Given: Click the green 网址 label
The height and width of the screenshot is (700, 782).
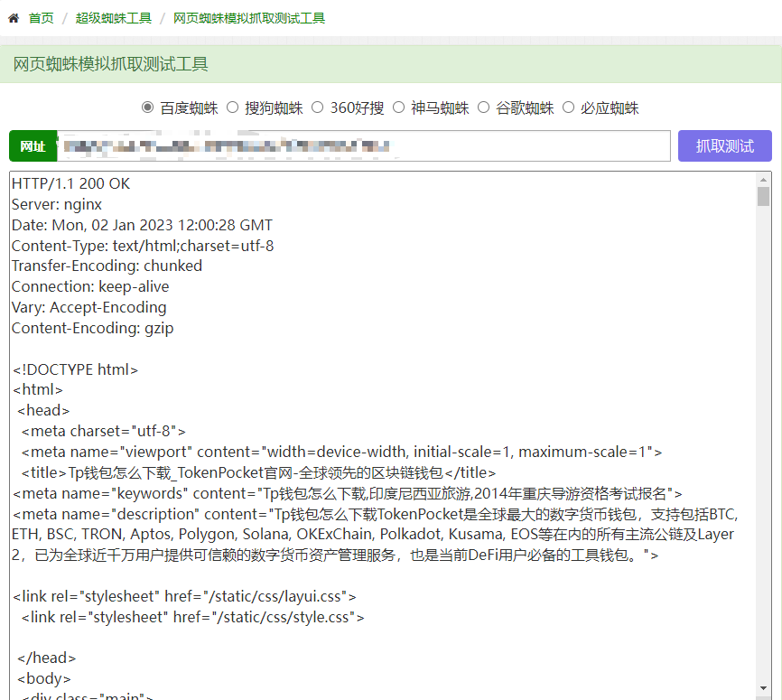Looking at the screenshot, I should [x=33, y=145].
